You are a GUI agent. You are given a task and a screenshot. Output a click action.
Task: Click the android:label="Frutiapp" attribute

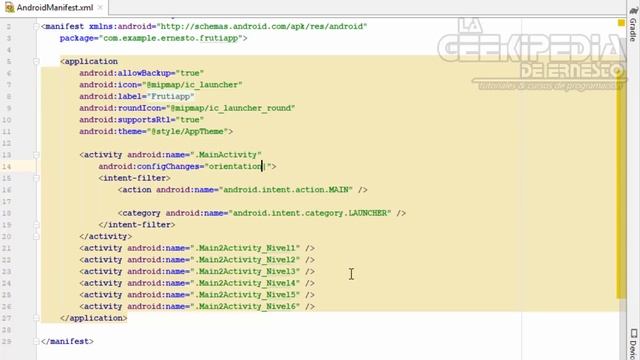click(x=137, y=96)
